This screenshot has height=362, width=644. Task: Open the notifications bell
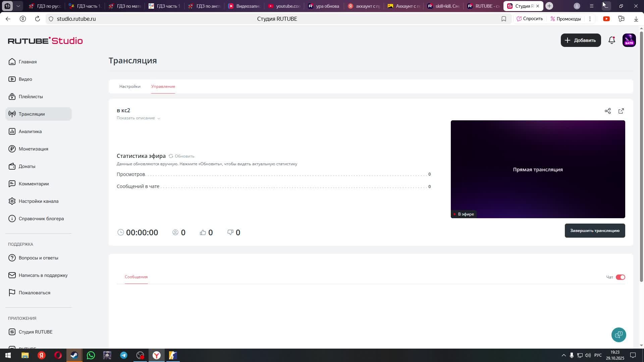coord(612,40)
